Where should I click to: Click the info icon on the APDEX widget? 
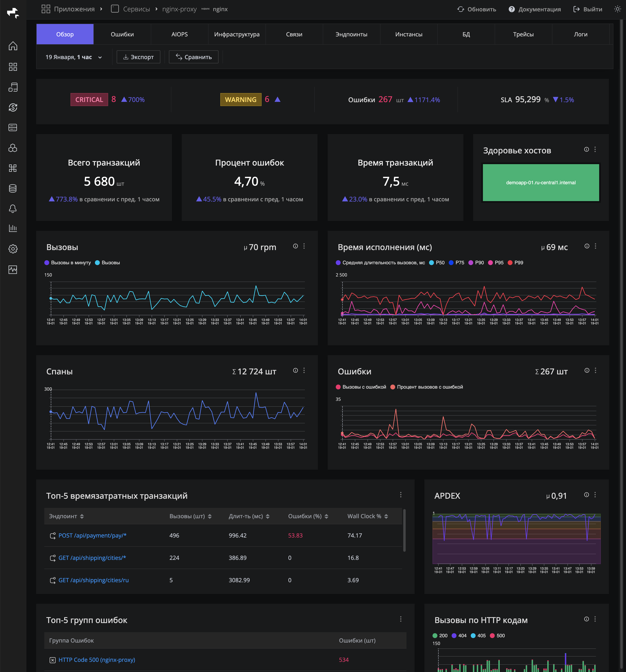[586, 495]
